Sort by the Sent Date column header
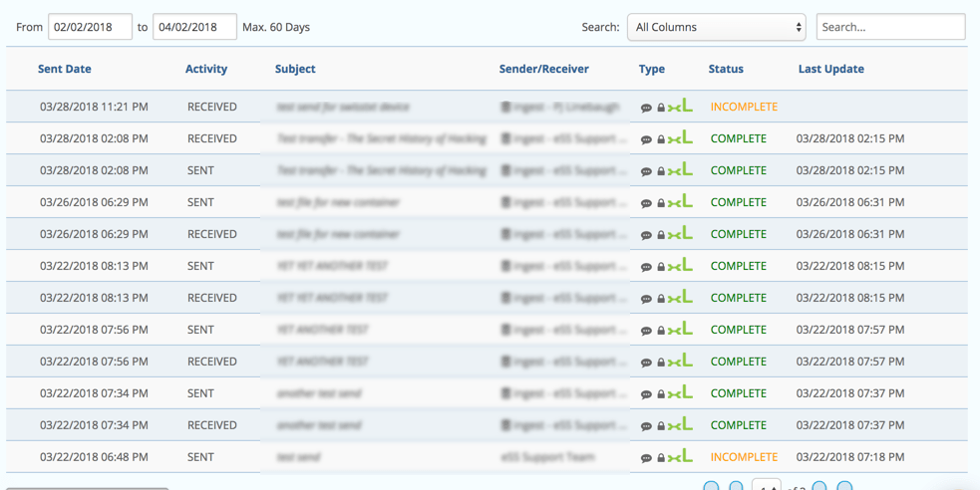980x490 pixels. pos(65,69)
